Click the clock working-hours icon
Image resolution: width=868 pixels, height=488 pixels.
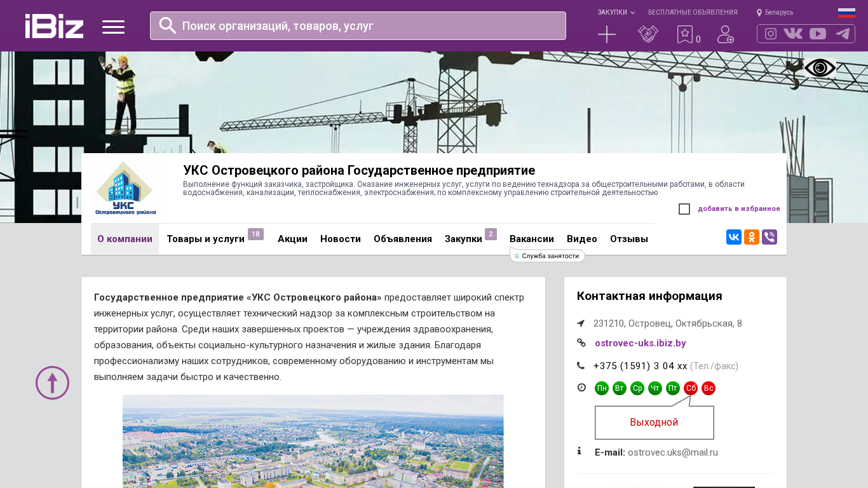click(x=581, y=387)
